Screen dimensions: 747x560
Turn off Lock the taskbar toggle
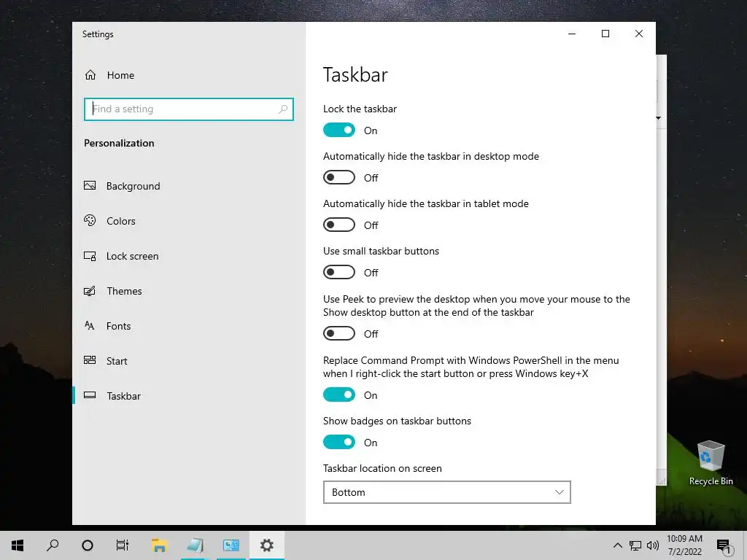pyautogui.click(x=339, y=130)
